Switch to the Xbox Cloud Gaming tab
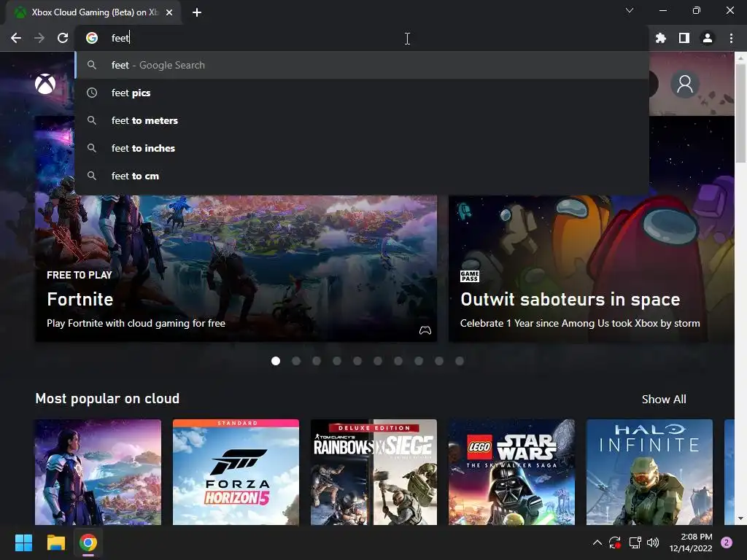Image resolution: width=747 pixels, height=560 pixels. coord(93,12)
